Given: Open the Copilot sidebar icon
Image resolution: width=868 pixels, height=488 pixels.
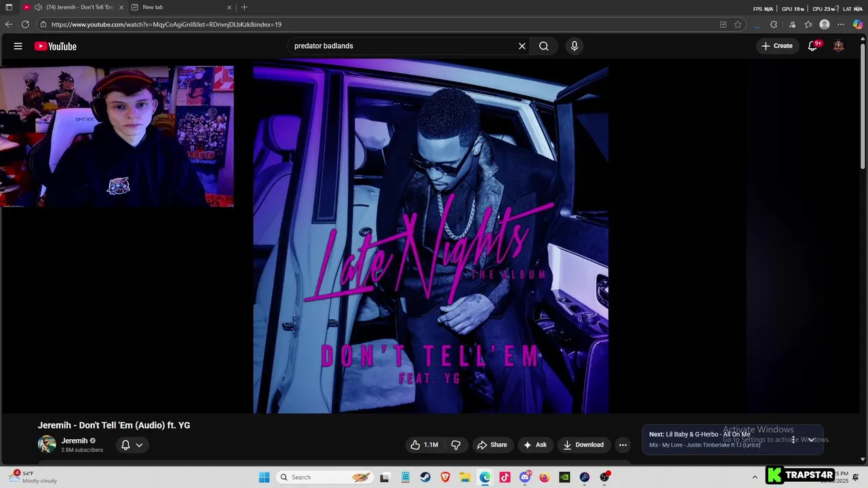Looking at the screenshot, I should [858, 24].
